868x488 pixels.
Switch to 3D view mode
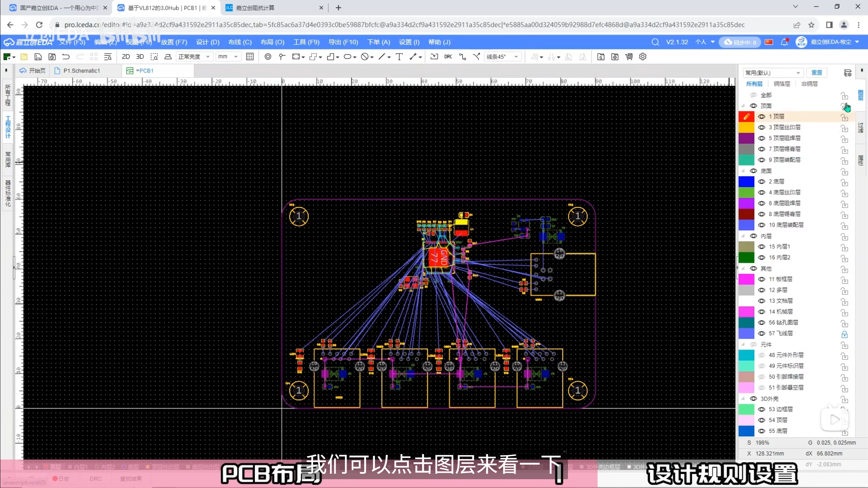pos(140,57)
